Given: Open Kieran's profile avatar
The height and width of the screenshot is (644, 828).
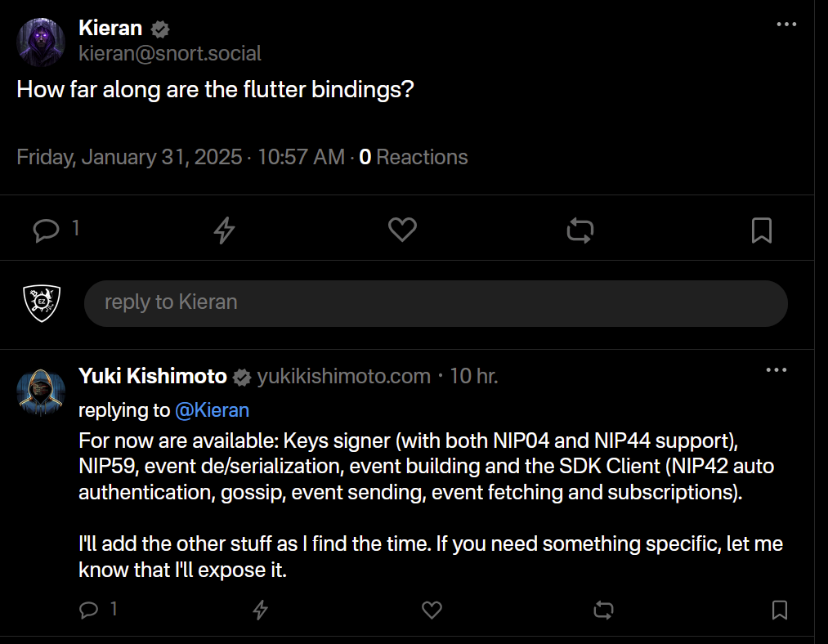Looking at the screenshot, I should click(x=41, y=41).
